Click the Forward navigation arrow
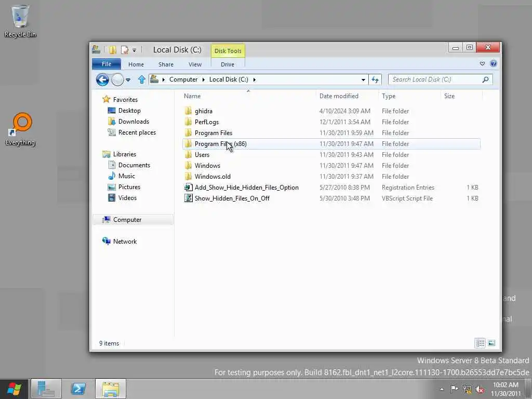 tap(118, 79)
